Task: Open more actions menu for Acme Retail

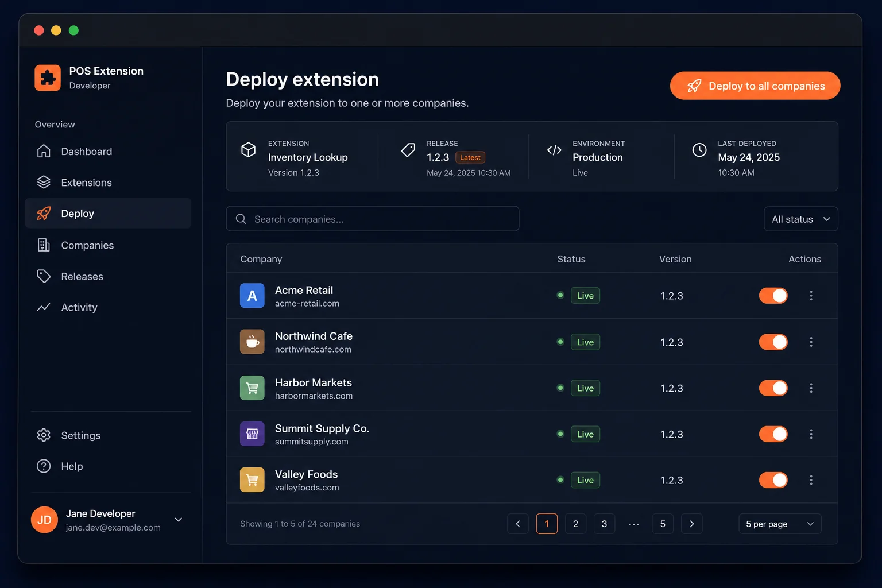Action: (x=811, y=296)
